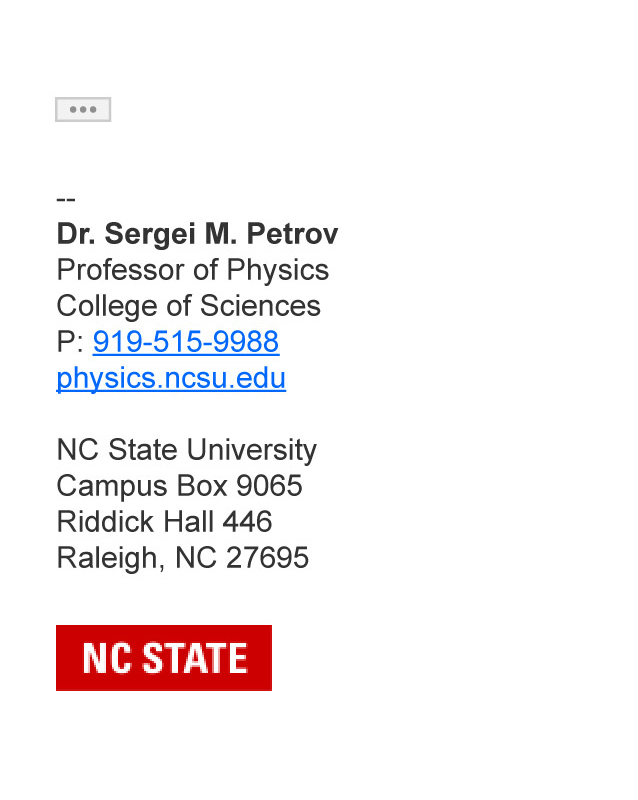638x800 pixels.
Task: Click the red NC STATE logo image
Action: point(164,658)
